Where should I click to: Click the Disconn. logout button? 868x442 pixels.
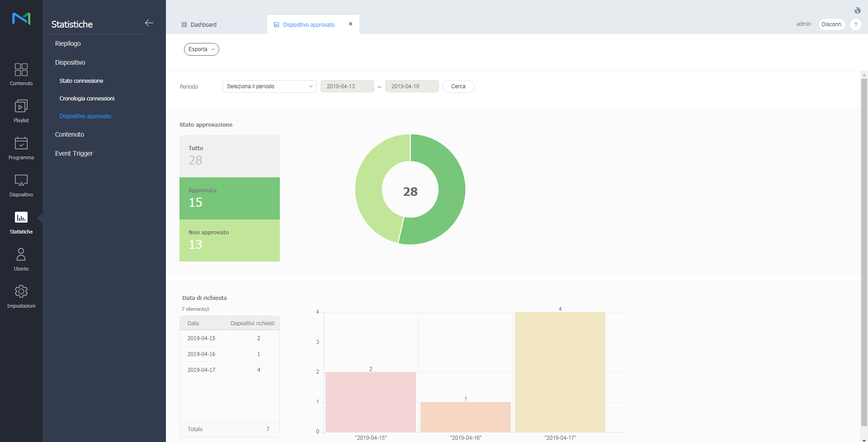831,24
